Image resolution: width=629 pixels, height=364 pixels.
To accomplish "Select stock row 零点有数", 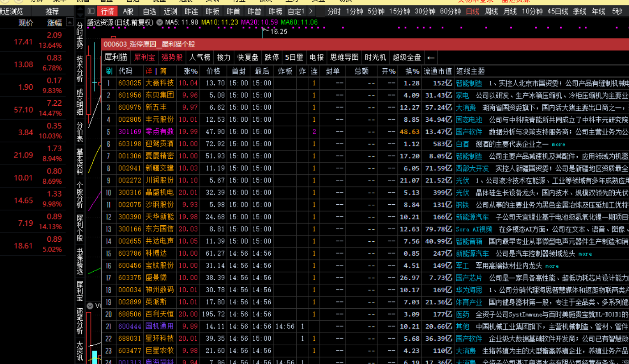I will point(160,132).
